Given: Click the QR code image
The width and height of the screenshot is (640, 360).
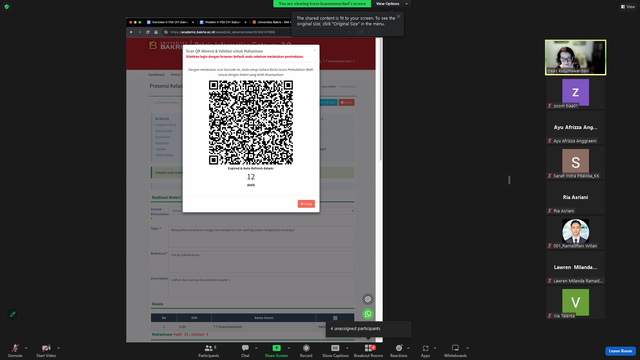Looking at the screenshot, I should 251,122.
